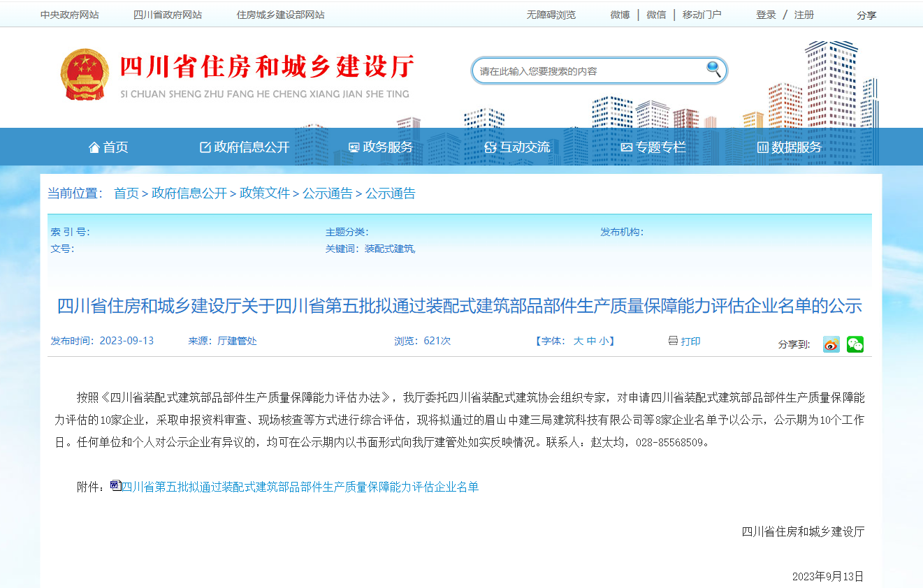Screen dimensions: 923x588
Task: Open the attachment list of evaluated enterprises
Action: tap(300, 486)
